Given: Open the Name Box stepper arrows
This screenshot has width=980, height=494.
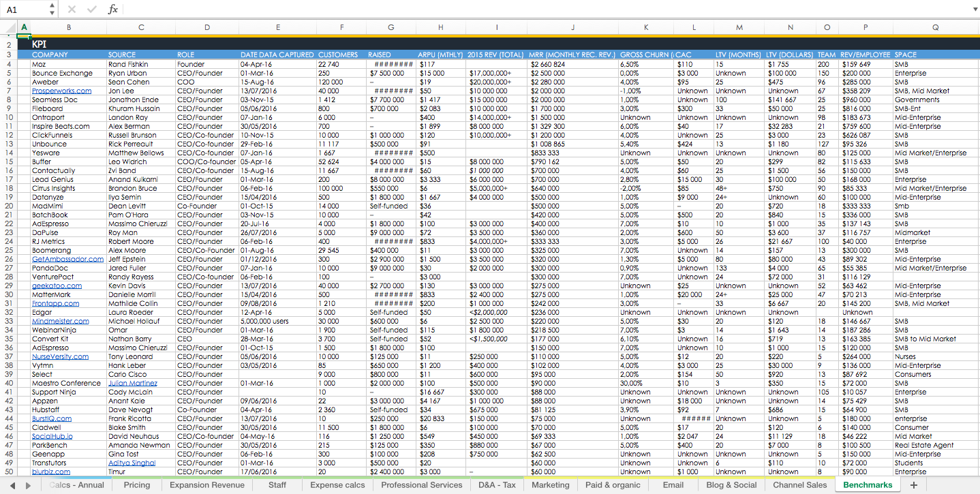Looking at the screenshot, I should pyautogui.click(x=52, y=10).
